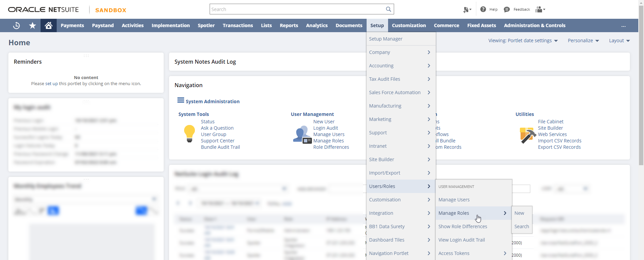
Task: Open the Payments menu
Action: pos(72,25)
